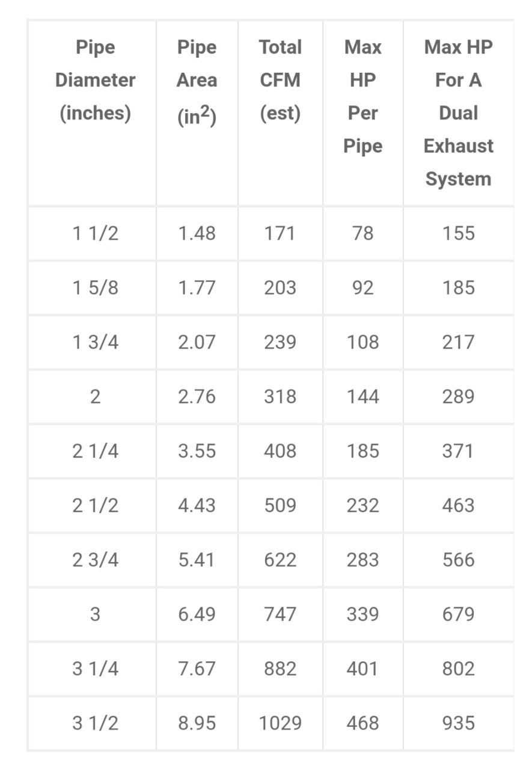Select the 747 CFM cell
The image size is (532, 769).
(280, 614)
